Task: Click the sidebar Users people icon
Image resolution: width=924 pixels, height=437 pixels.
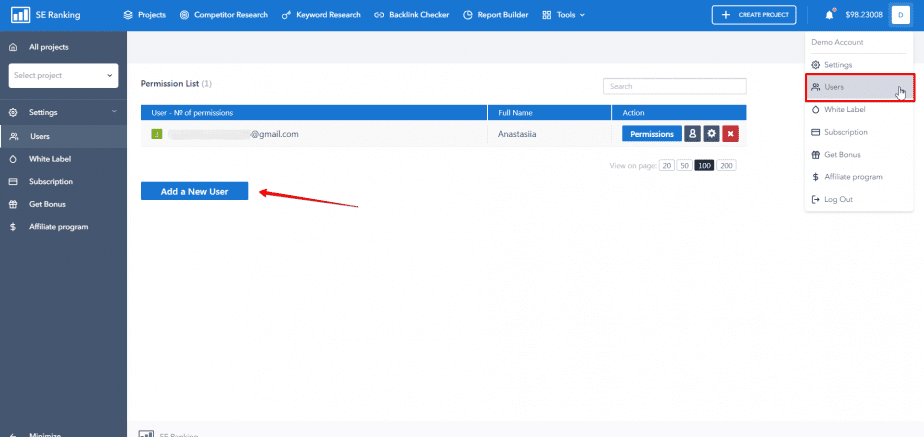Action: click(14, 136)
